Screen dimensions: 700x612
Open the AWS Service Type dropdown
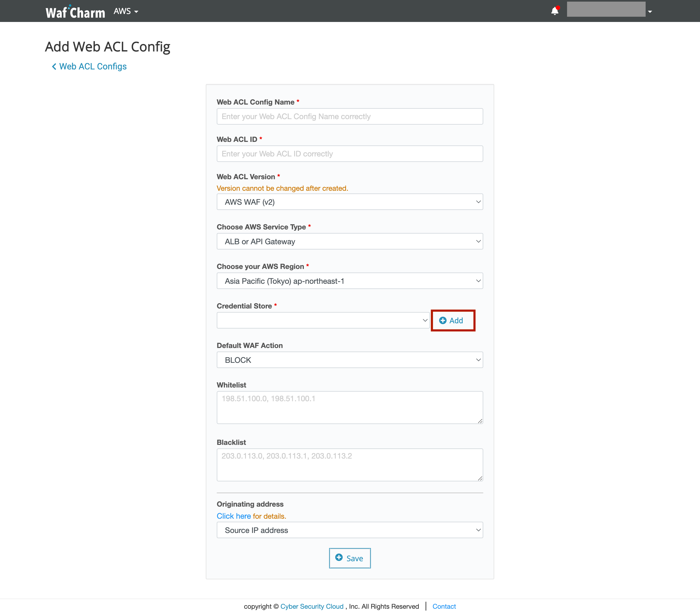pos(349,242)
